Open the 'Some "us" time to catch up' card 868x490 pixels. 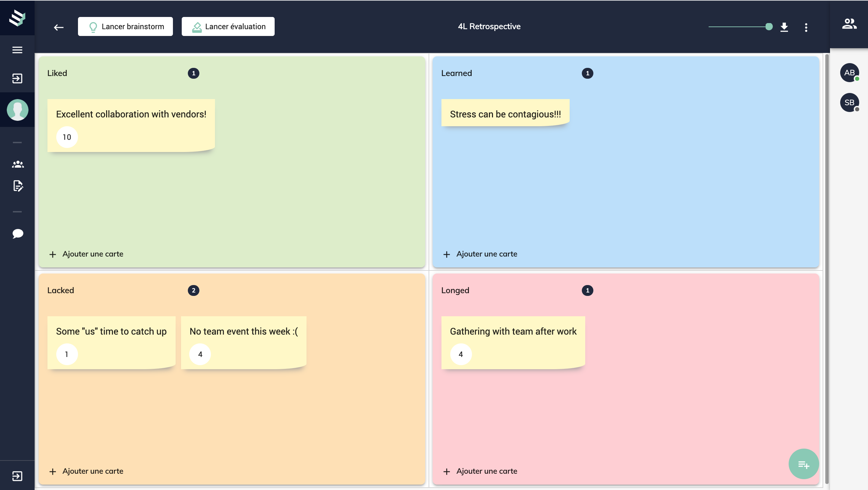tap(111, 342)
